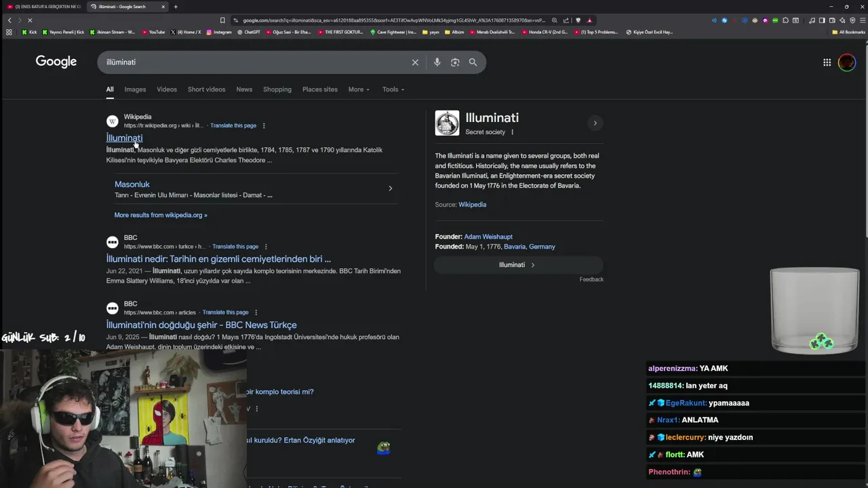This screenshot has height=488, width=868.
Task: Click the Brave Shields lion icon
Action: pyautogui.click(x=578, y=20)
